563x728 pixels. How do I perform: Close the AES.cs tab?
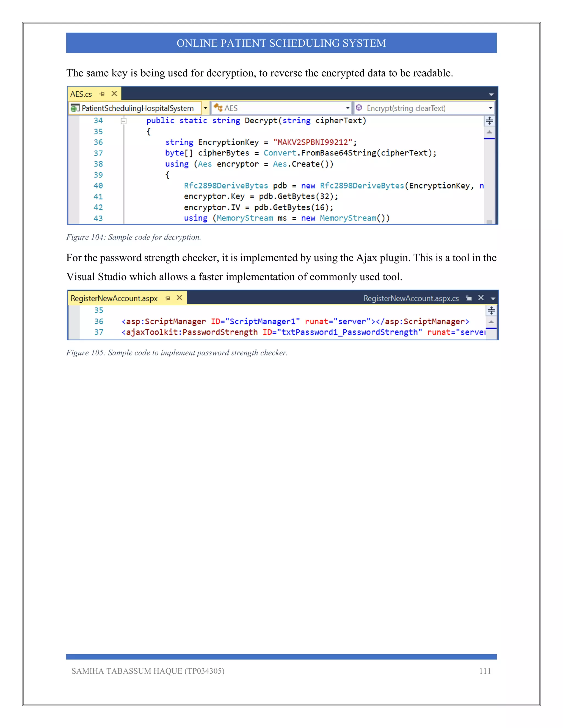(114, 94)
